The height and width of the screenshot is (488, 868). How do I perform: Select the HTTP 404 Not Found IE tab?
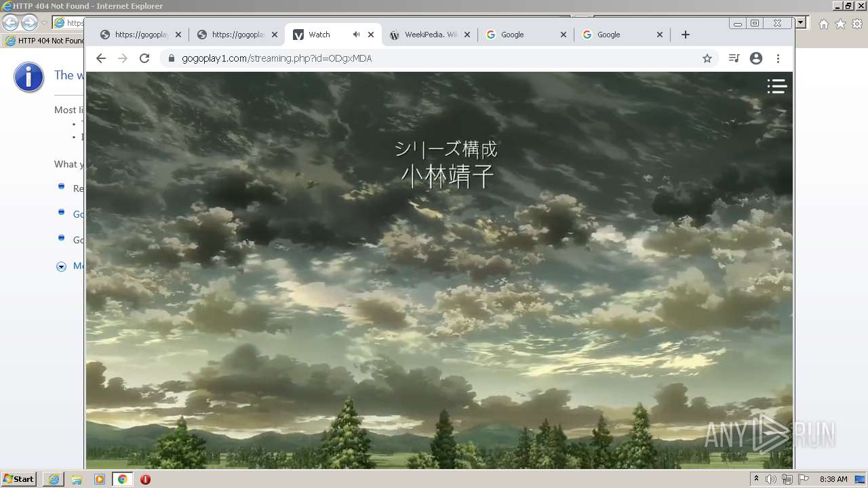(43, 41)
